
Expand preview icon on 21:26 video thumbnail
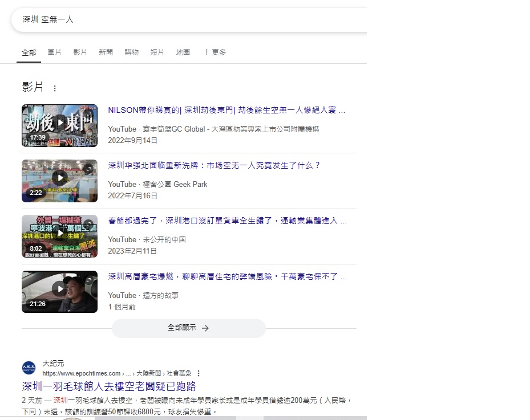click(x=88, y=280)
